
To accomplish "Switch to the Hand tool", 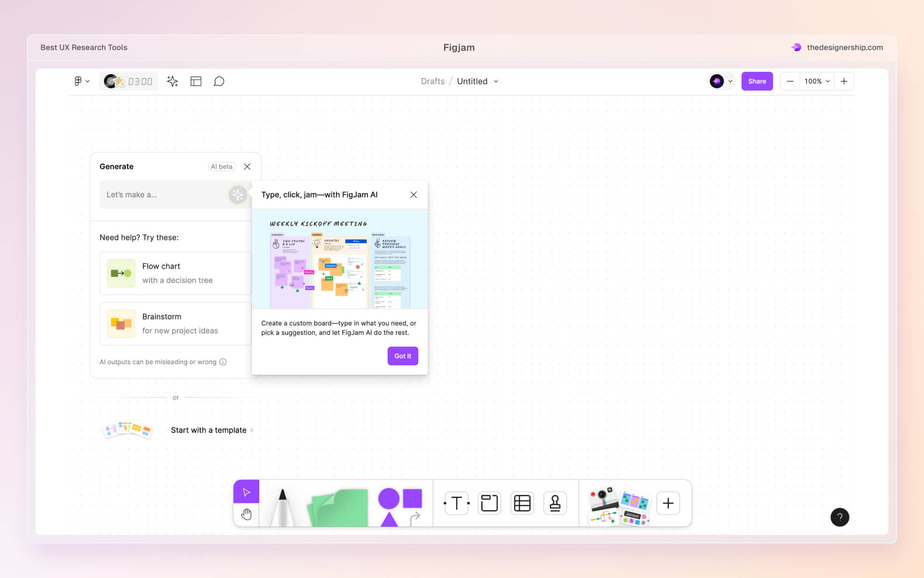I will pyautogui.click(x=246, y=514).
